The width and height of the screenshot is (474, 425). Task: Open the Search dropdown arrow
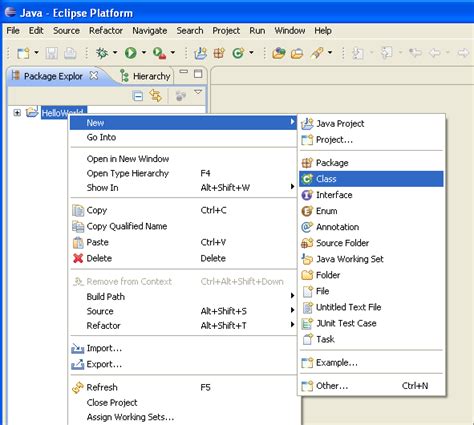(x=330, y=53)
